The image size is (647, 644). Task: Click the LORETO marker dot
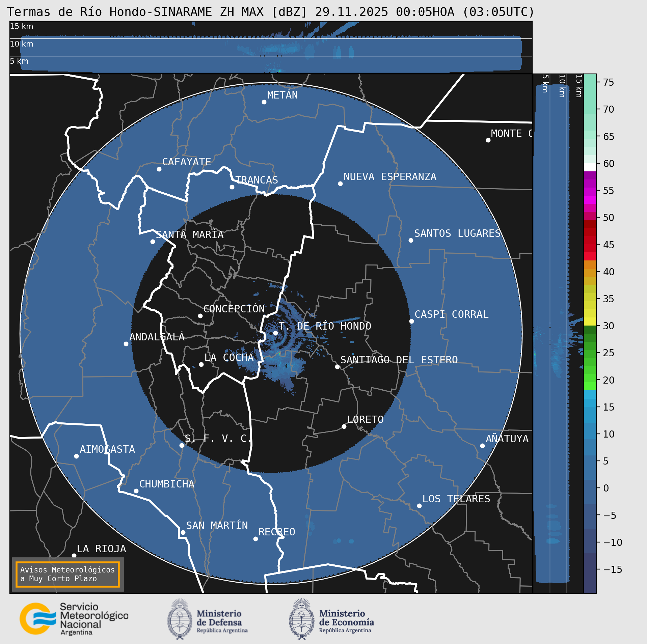pyautogui.click(x=344, y=426)
